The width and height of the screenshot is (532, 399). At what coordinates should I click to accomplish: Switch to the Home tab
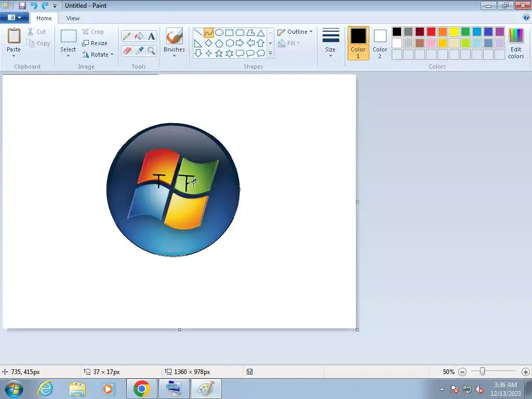click(x=44, y=18)
